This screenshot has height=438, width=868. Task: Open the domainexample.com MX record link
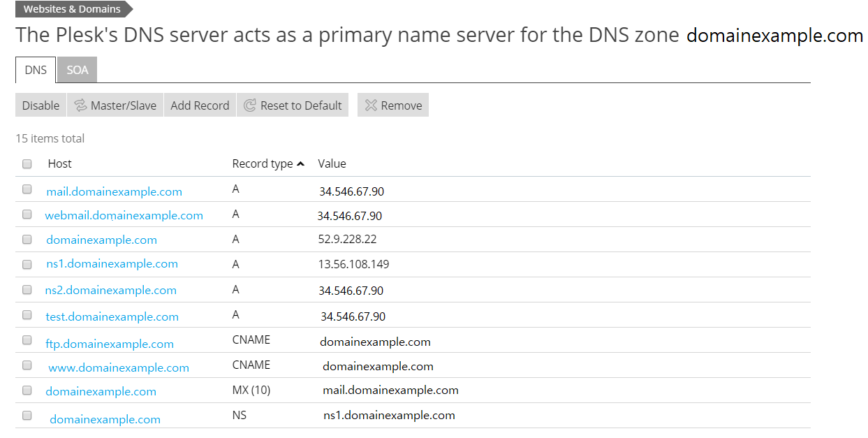tap(101, 391)
